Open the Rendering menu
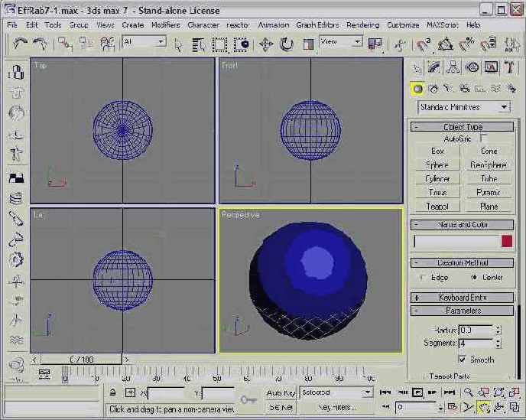The height and width of the screenshot is (420, 526). (362, 24)
